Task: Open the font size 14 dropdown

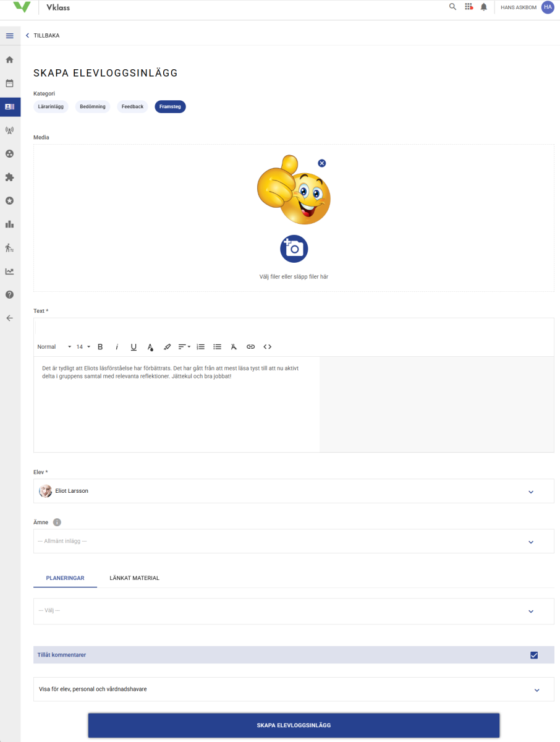Action: [83, 347]
